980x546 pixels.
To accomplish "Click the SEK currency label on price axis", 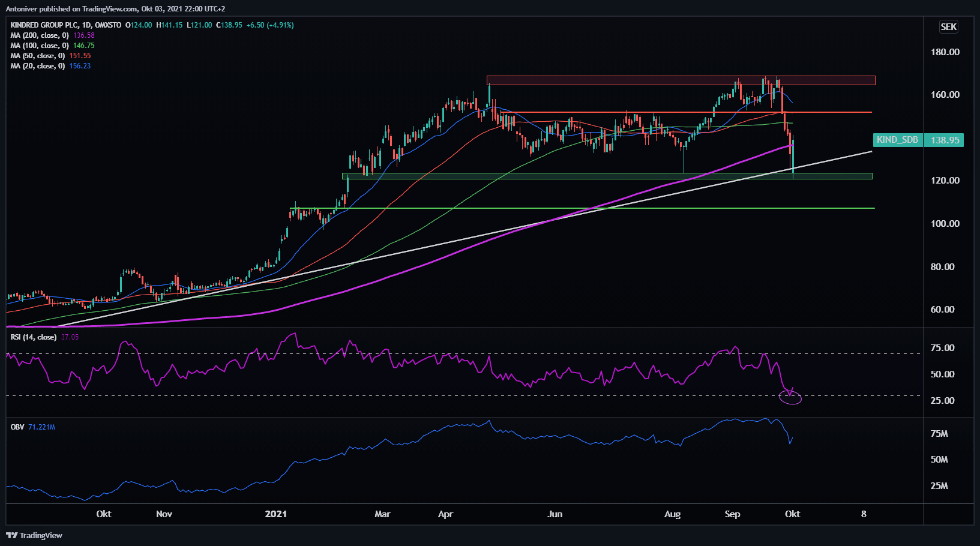I will point(948,27).
